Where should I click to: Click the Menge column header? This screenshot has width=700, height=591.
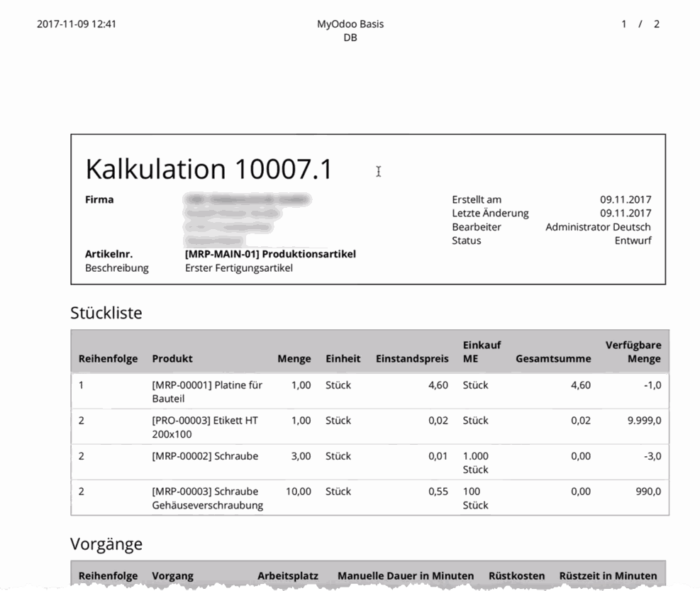point(294,359)
